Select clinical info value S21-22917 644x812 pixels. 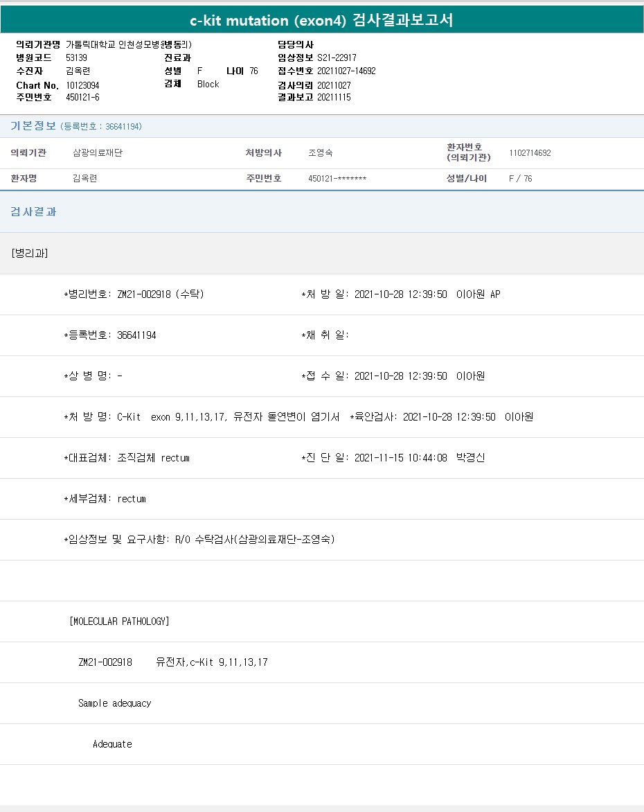337,58
